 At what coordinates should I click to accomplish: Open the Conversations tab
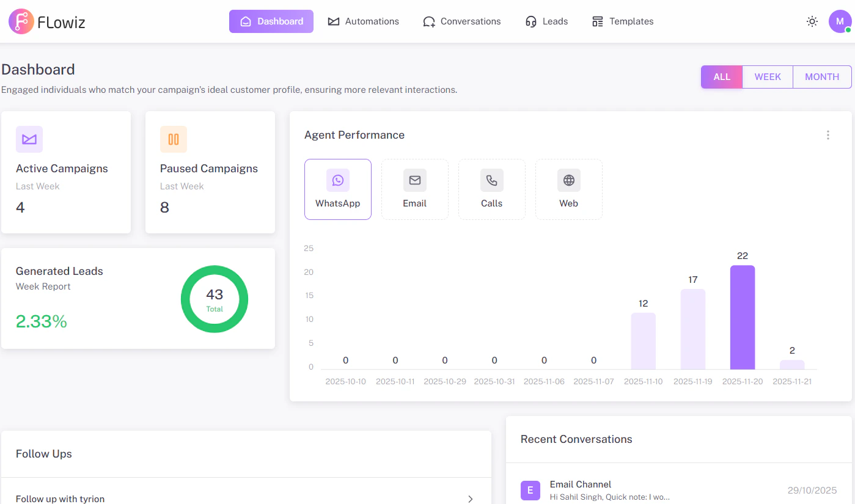(462, 21)
